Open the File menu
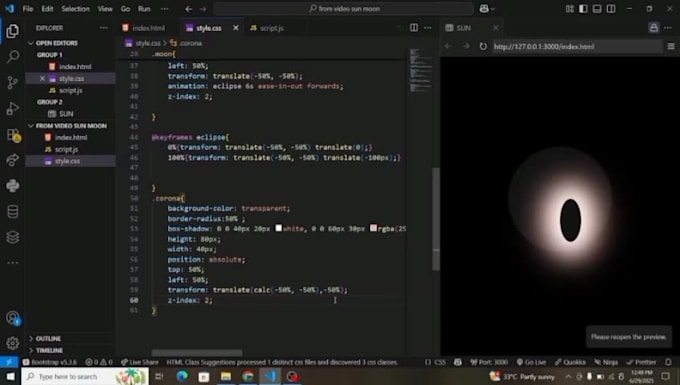Image resolution: width=680 pixels, height=385 pixels. 28,9
